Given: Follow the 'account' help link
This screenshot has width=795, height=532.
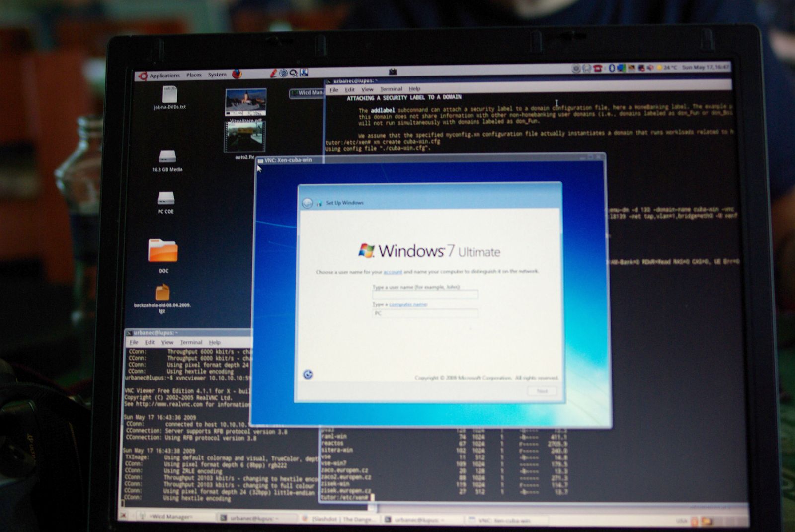Looking at the screenshot, I should (x=393, y=272).
